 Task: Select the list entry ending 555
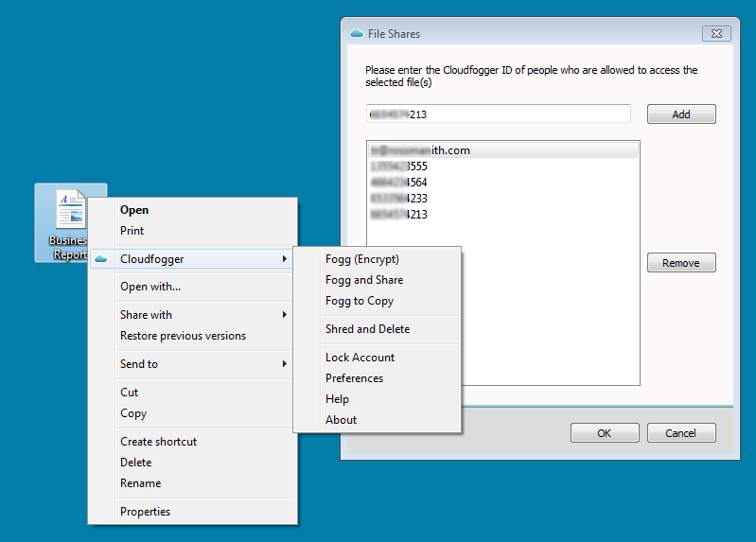pos(502,166)
